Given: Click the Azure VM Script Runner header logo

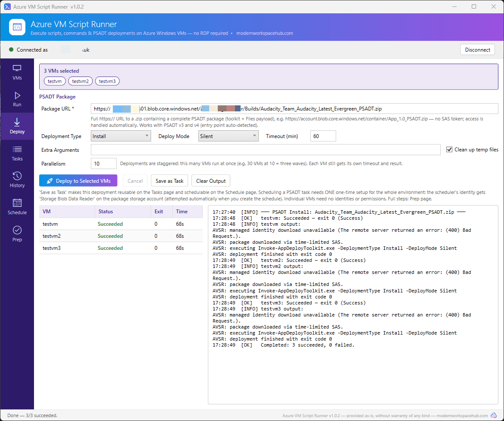Looking at the screenshot, I should [17, 27].
